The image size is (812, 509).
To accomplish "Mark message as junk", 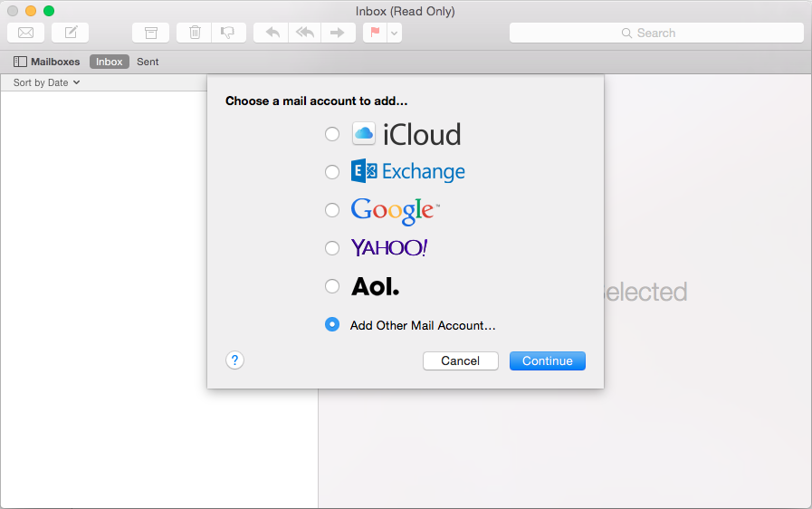I will click(x=228, y=33).
